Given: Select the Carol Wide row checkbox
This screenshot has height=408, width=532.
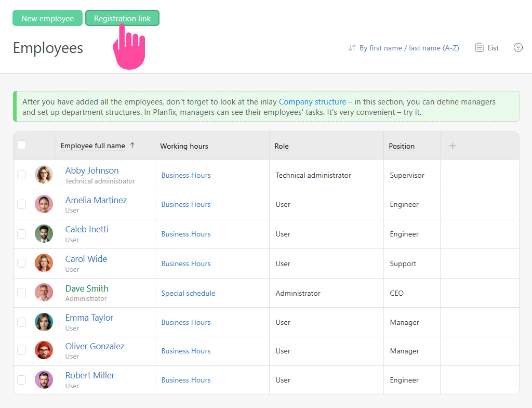Looking at the screenshot, I should pyautogui.click(x=22, y=264).
